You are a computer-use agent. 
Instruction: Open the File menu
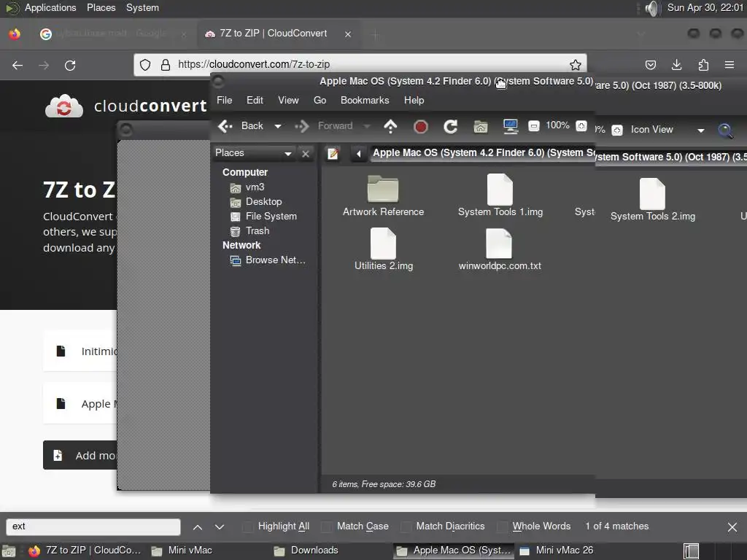click(225, 100)
